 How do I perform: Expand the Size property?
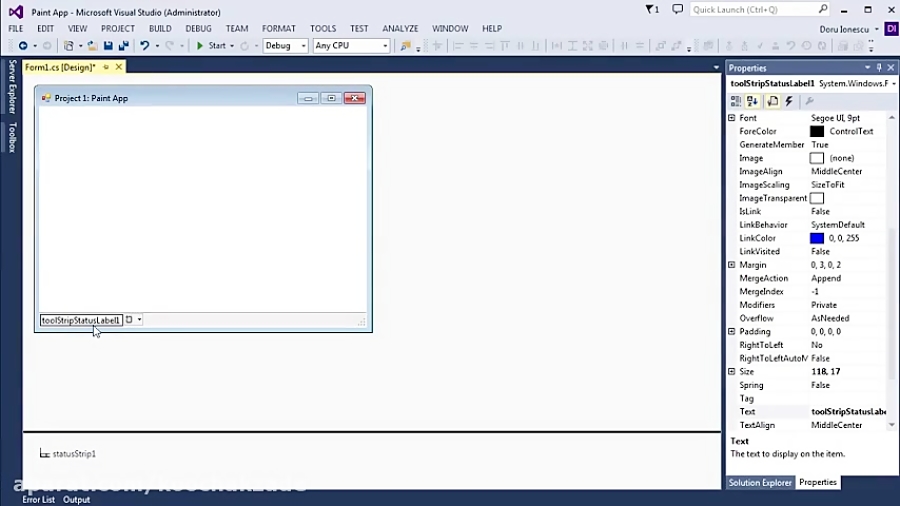click(x=732, y=372)
